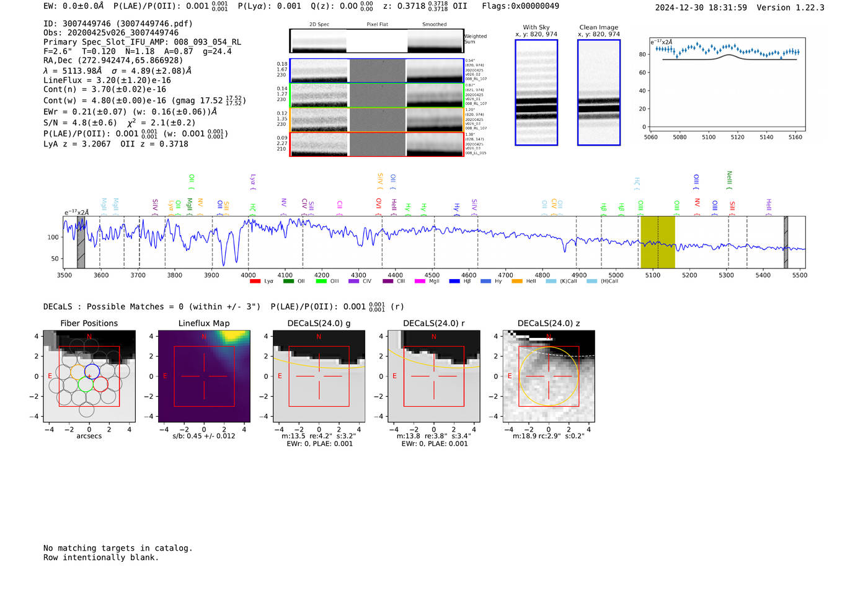
Task: Select the purple CIV legend swatch
Action: coord(354,282)
